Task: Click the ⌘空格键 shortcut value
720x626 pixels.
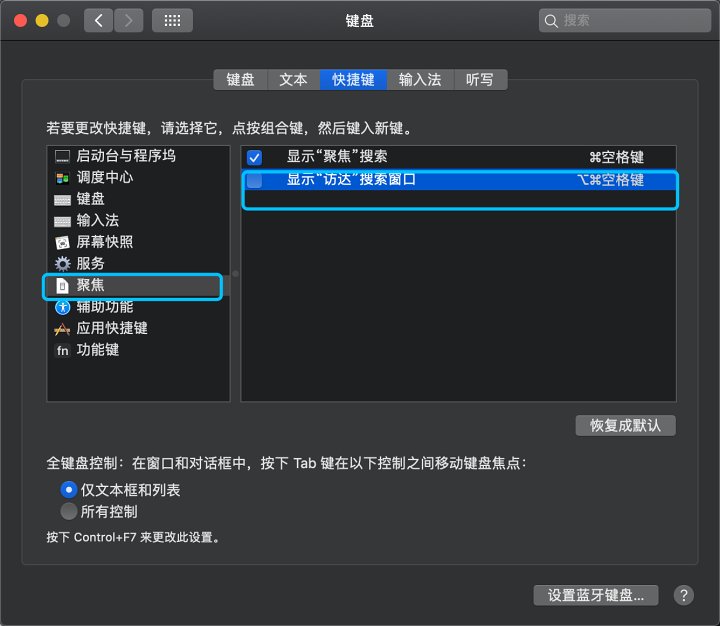Action: [x=617, y=158]
